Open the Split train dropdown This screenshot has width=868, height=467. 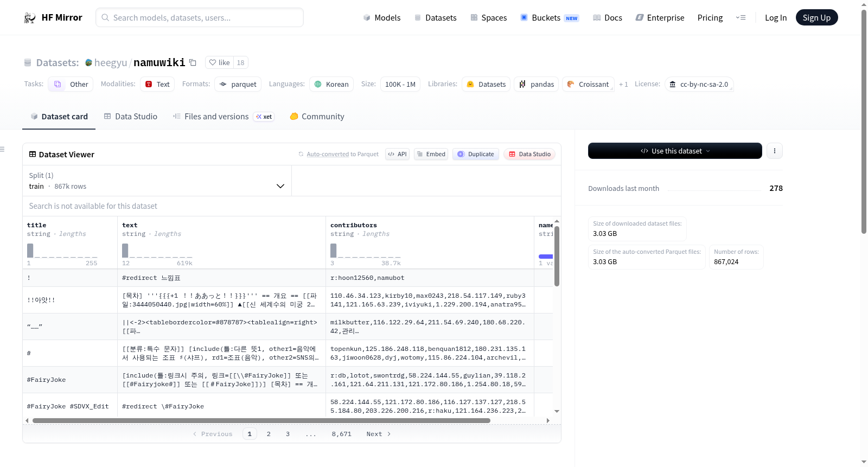157,181
